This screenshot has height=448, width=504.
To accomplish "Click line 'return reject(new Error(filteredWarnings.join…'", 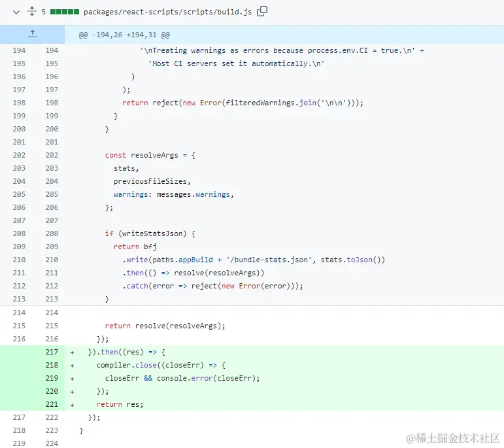I will click(243, 103).
